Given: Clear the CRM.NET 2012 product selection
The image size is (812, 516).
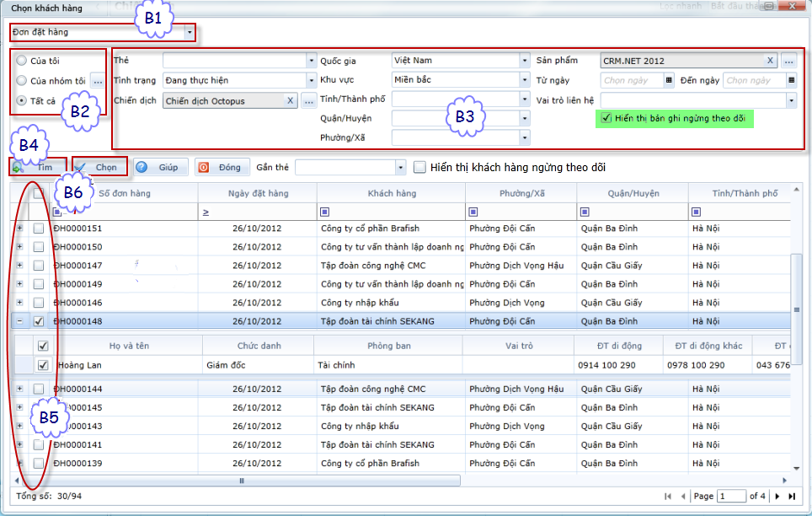Looking at the screenshot, I should pyautogui.click(x=770, y=61).
